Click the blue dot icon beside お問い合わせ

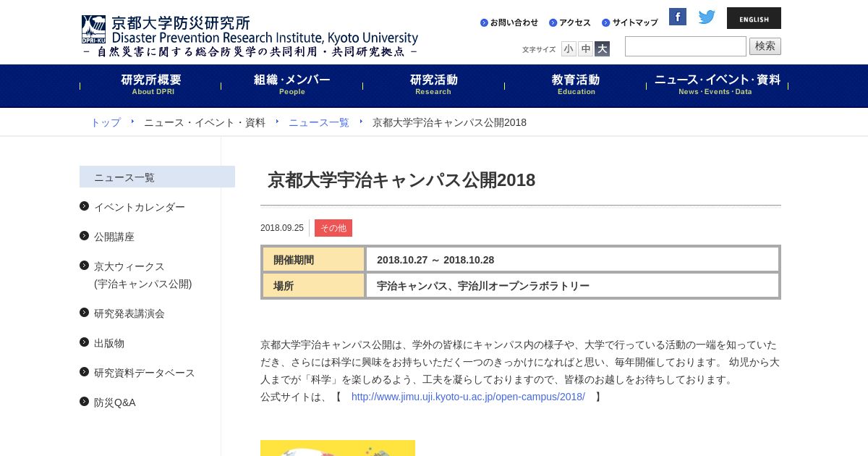tap(484, 22)
